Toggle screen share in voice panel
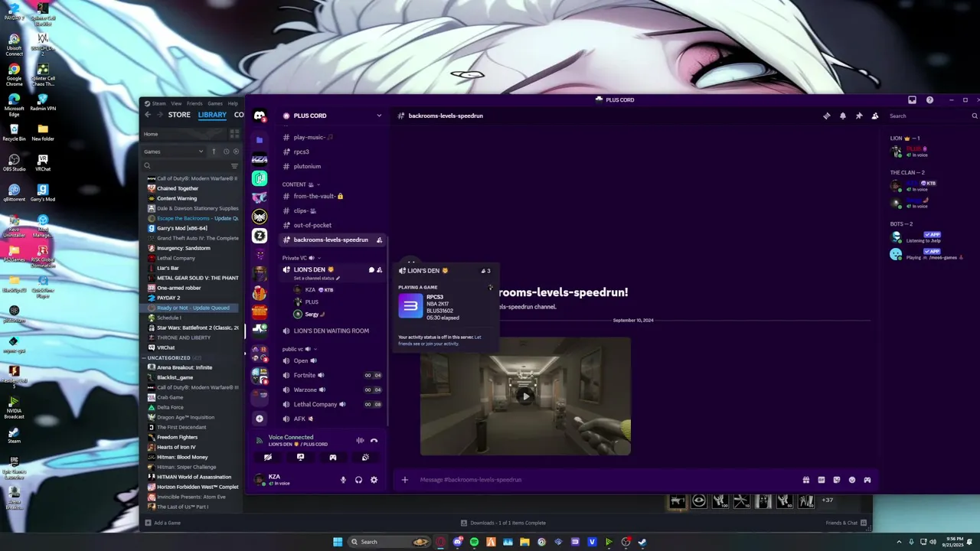 pos(300,457)
